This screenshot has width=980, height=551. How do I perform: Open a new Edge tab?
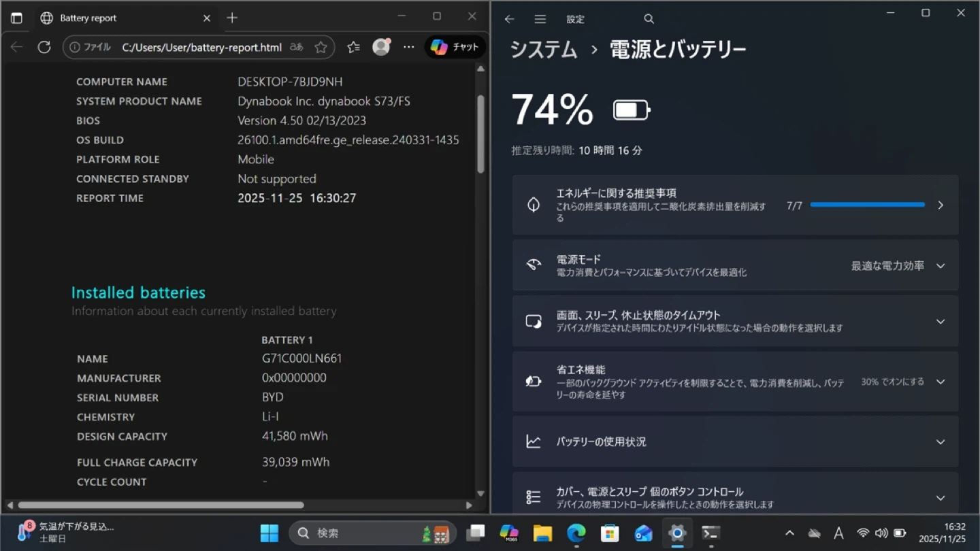tap(232, 18)
